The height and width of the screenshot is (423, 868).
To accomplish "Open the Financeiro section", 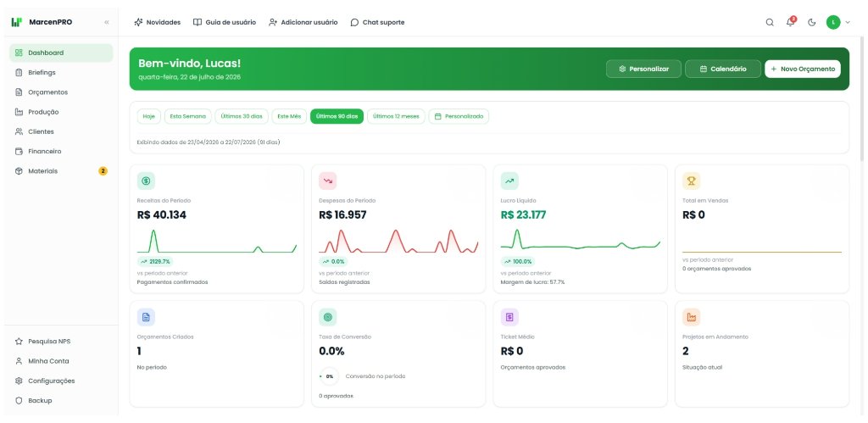I will click(x=61, y=151).
